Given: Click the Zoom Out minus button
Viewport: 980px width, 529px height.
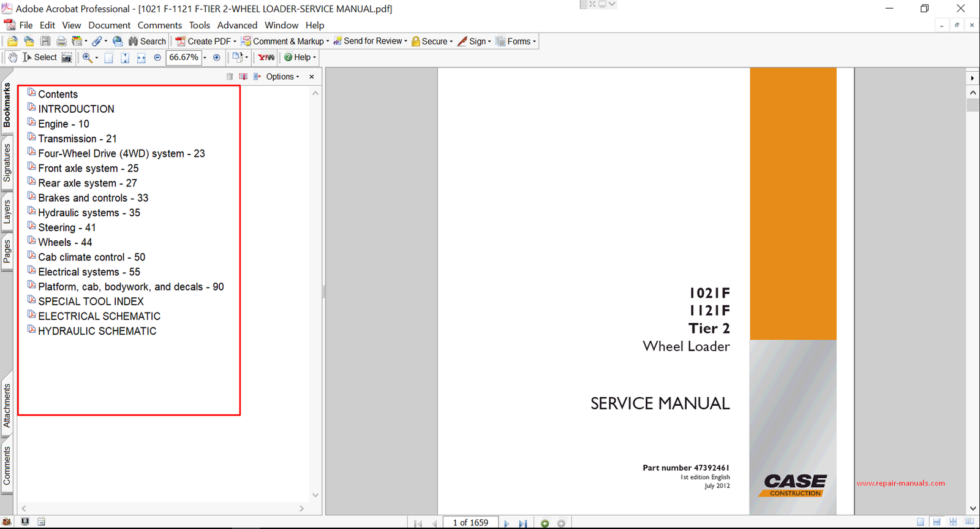Looking at the screenshot, I should point(157,58).
